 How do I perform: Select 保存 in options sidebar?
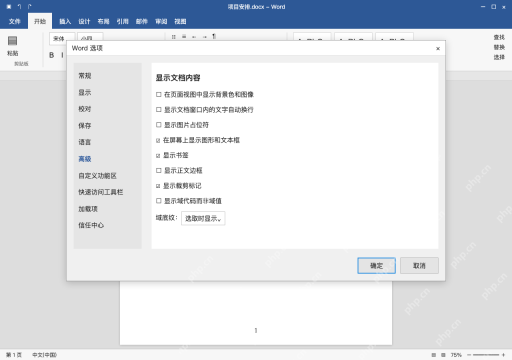tap(85, 126)
